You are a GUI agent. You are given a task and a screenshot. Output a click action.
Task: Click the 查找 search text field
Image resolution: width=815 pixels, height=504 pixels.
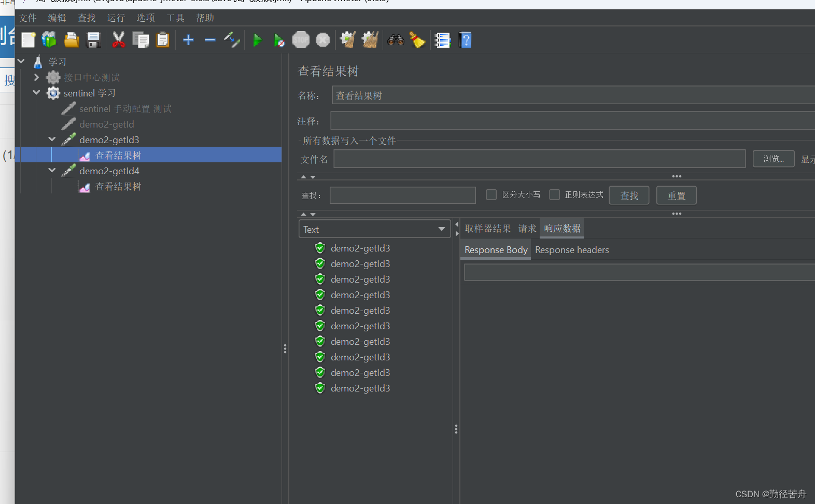click(x=403, y=195)
